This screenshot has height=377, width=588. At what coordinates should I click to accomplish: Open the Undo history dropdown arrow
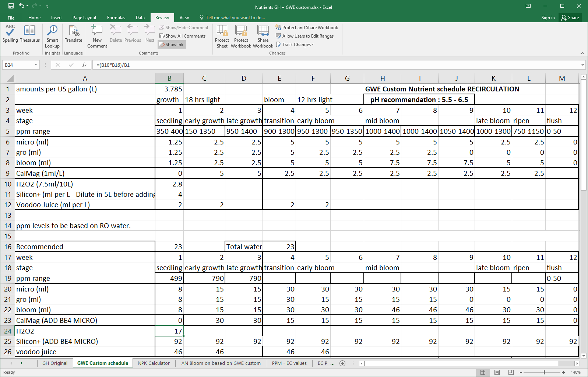coord(28,6)
